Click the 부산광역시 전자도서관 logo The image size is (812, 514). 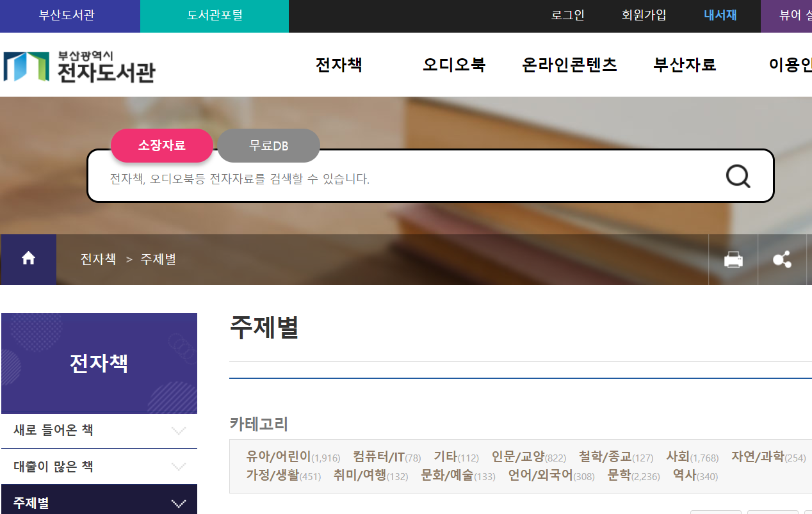(79, 66)
